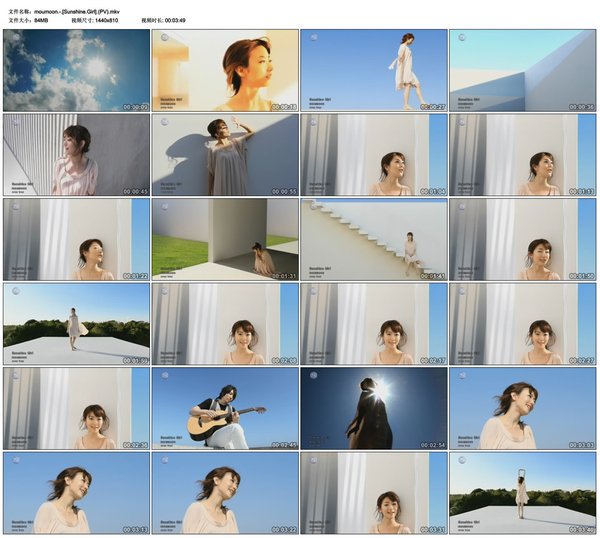This screenshot has height=538, width=600.
Task: Click the file size value '84MB'
Action: coord(41,20)
